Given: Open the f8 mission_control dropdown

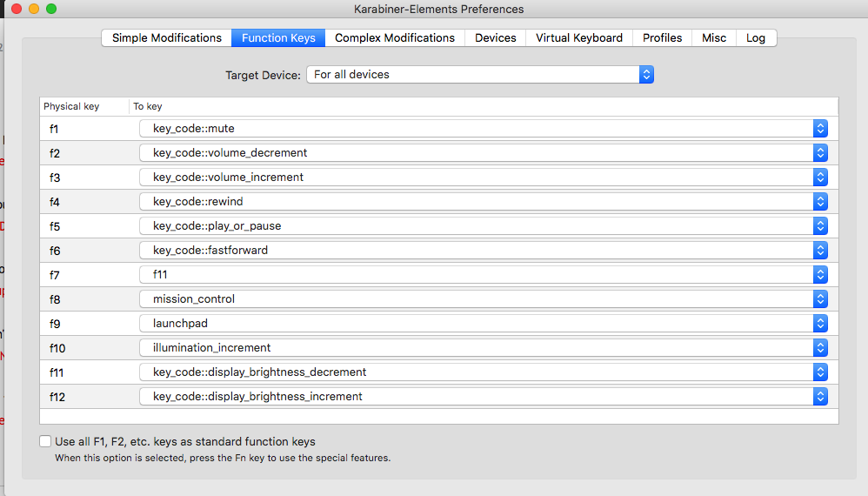Looking at the screenshot, I should [x=483, y=299].
